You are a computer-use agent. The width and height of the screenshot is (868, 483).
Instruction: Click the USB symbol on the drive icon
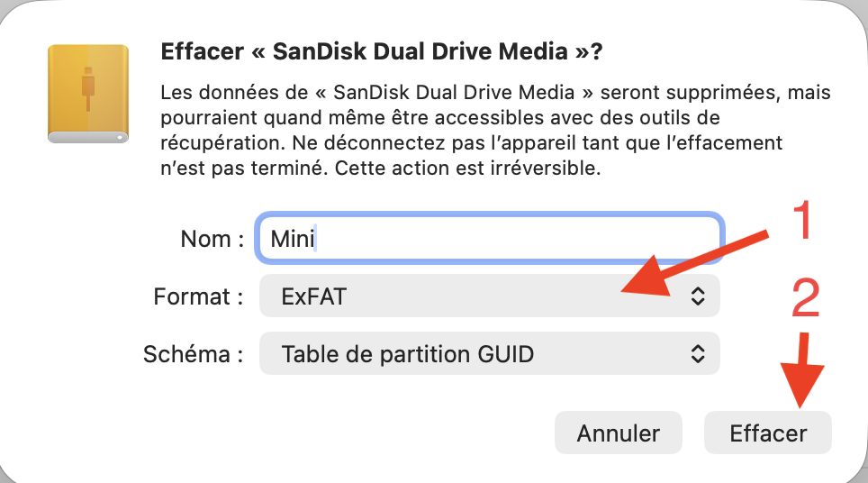click(x=87, y=87)
